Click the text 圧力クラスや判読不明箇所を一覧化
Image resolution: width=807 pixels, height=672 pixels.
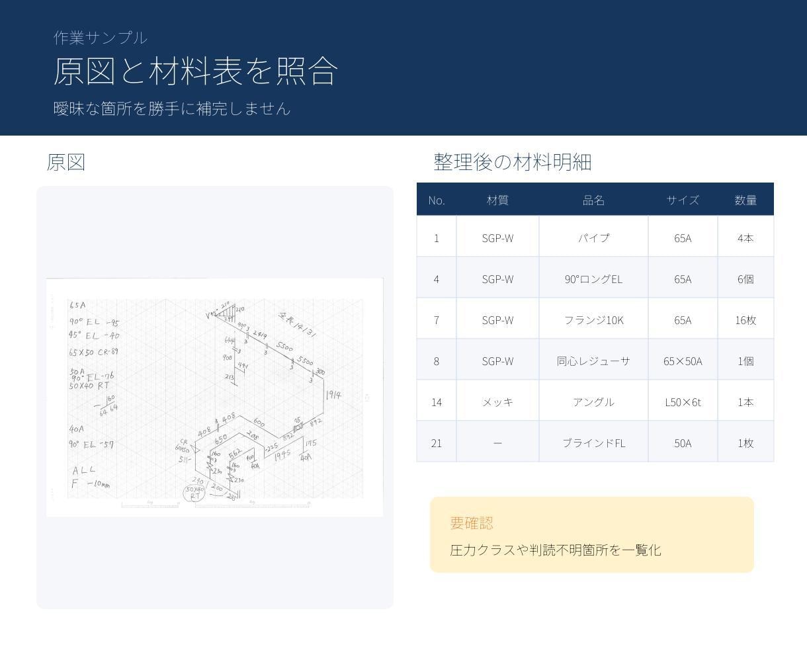[x=556, y=550]
